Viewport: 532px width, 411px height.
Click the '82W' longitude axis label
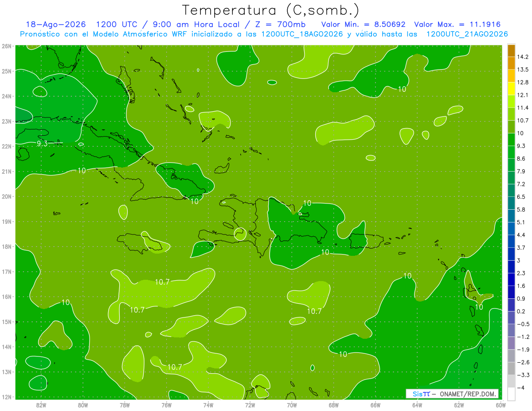click(x=41, y=405)
